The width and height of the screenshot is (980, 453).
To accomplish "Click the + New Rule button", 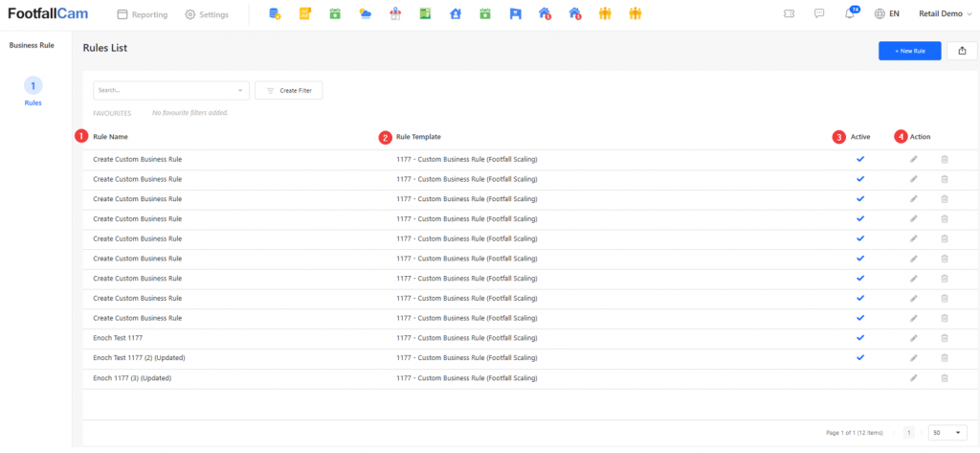I will (909, 52).
